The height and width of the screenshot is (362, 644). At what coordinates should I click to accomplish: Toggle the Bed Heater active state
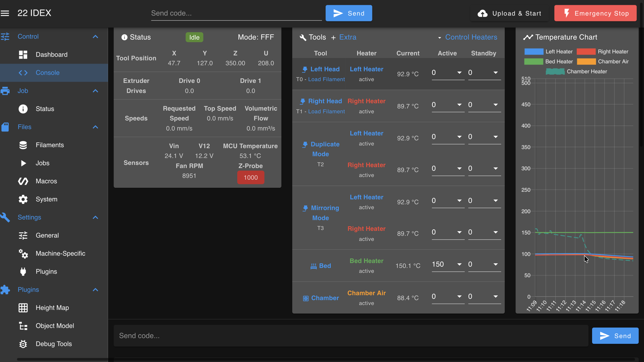(x=366, y=261)
